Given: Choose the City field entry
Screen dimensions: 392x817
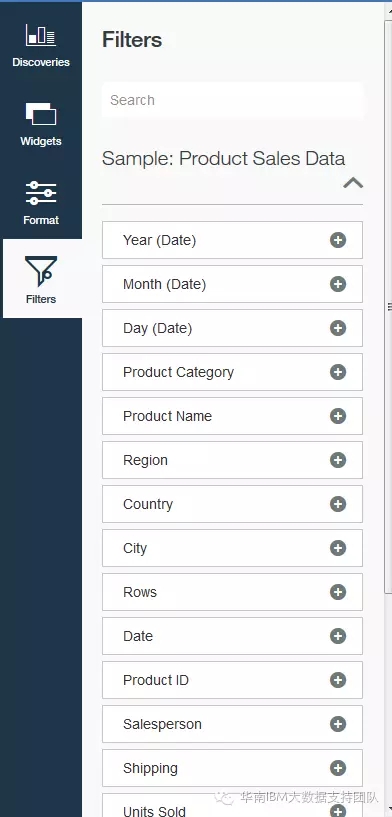Looking at the screenshot, I should click(232, 548).
